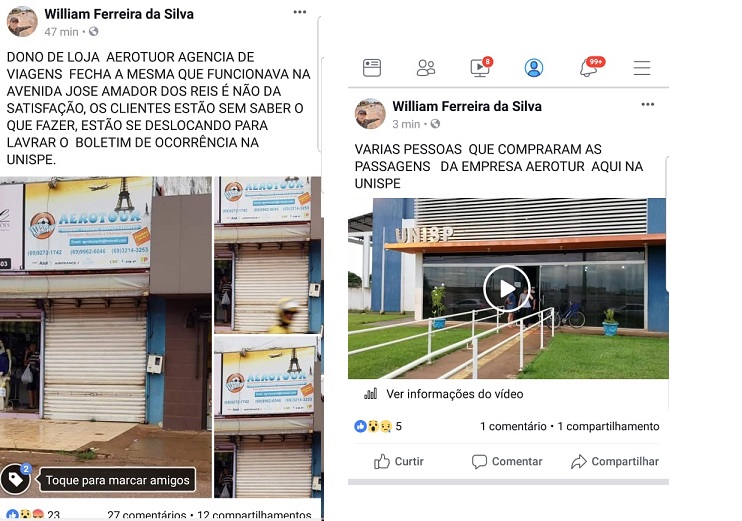Open the News Feed icon in navigation bar

tap(371, 68)
